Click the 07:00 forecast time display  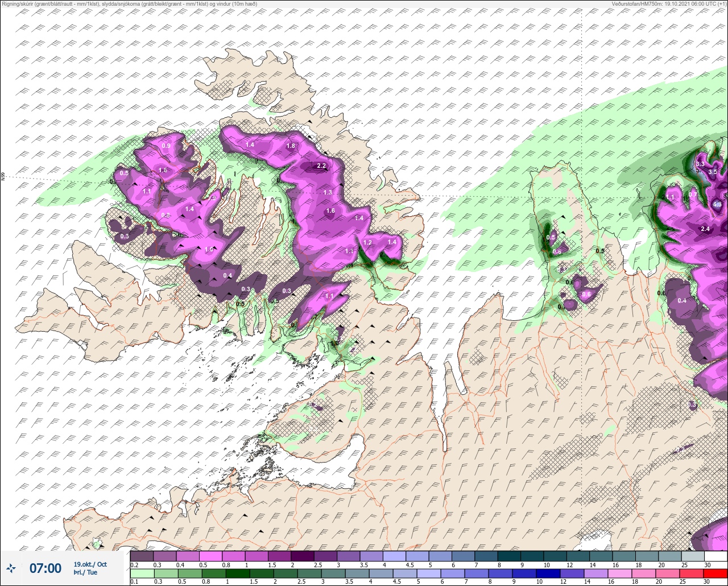tap(45, 568)
